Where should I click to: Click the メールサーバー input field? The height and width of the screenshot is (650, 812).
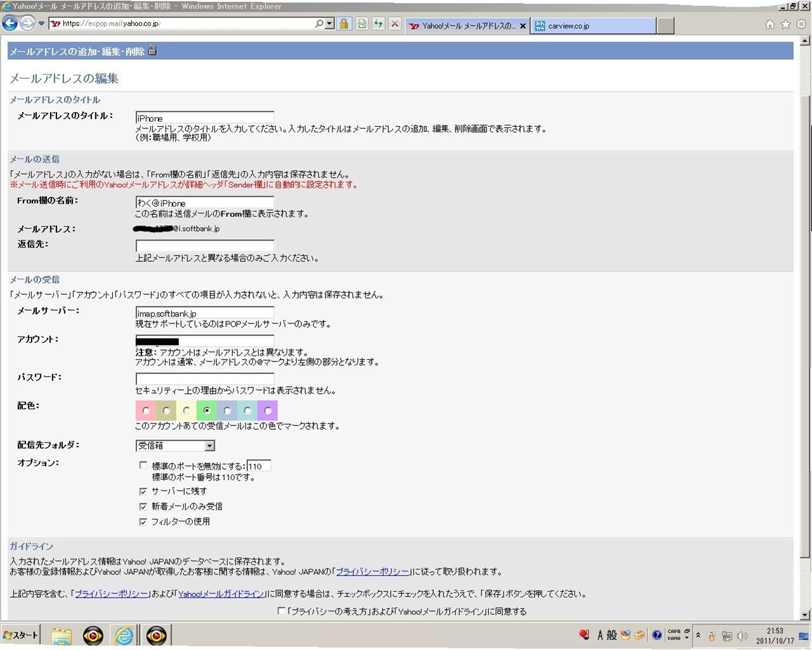point(205,313)
